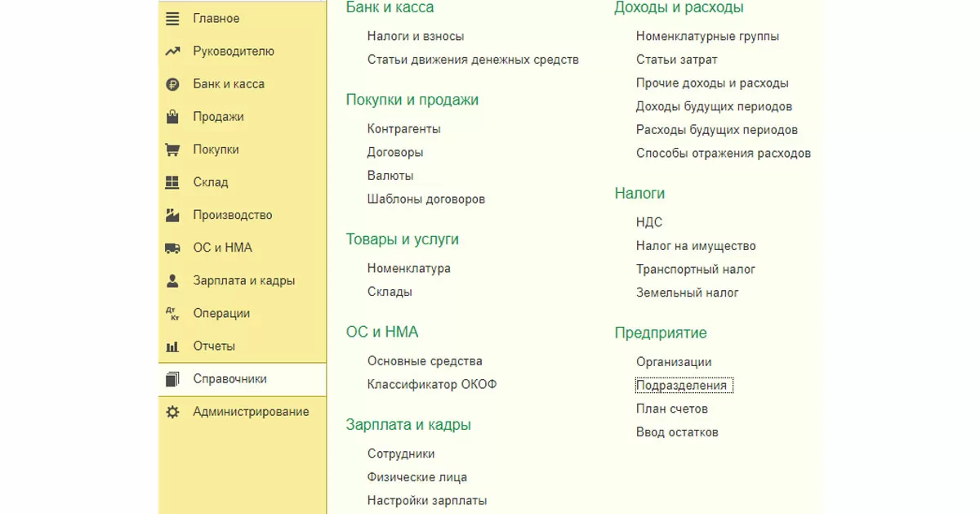Click the Предприятие group heading
Screen dimensions: 980x514
661,333
